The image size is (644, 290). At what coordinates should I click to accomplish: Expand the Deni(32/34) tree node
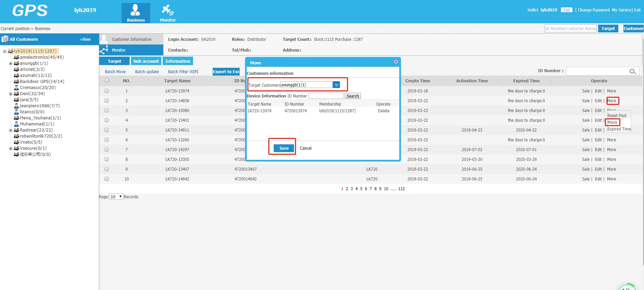pyautogui.click(x=11, y=94)
